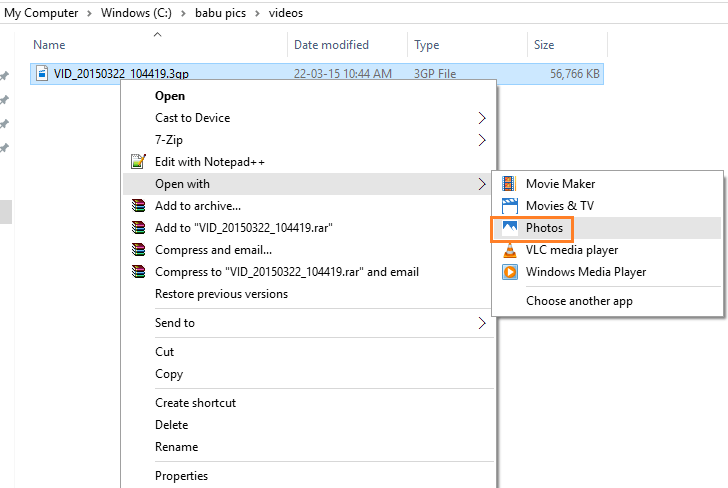The height and width of the screenshot is (488, 728).
Task: Choose Delete from the context menu
Action: click(309, 425)
